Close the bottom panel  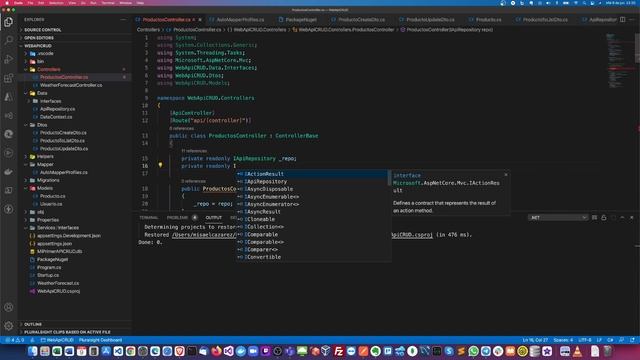[x=632, y=218]
